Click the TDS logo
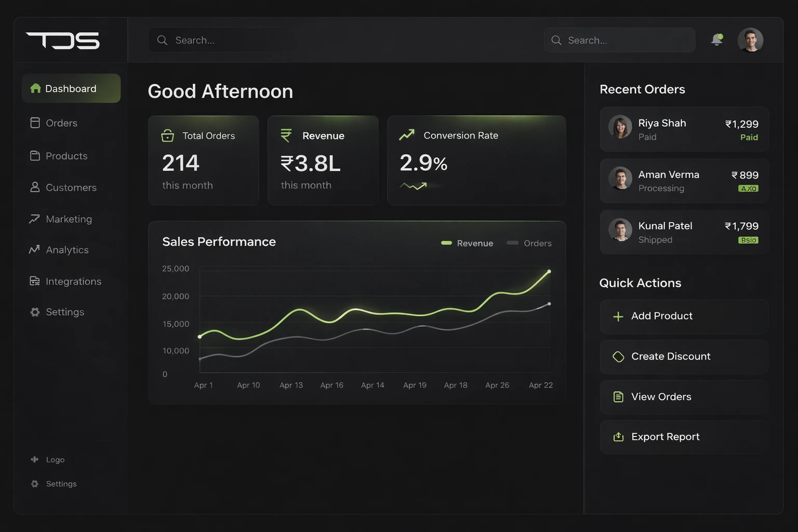This screenshot has width=798, height=532. point(63,41)
